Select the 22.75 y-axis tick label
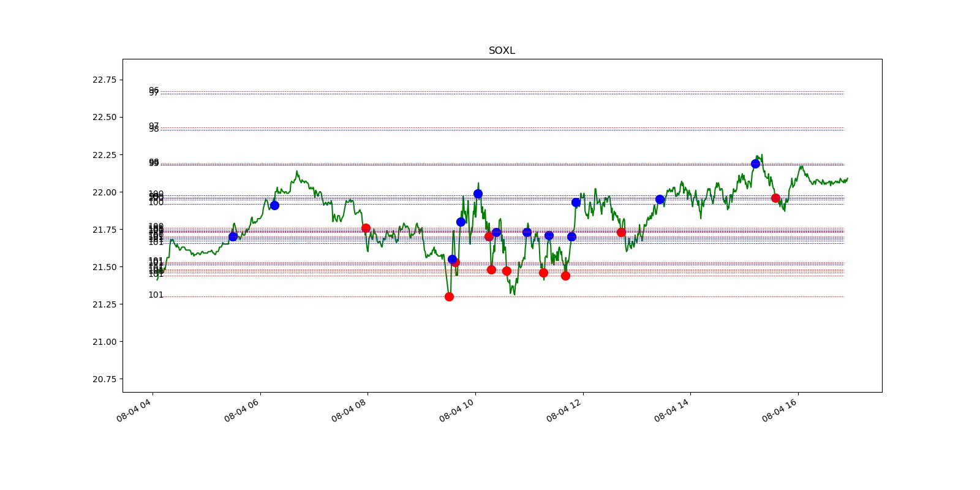This screenshot has width=980, height=490. pyautogui.click(x=104, y=80)
